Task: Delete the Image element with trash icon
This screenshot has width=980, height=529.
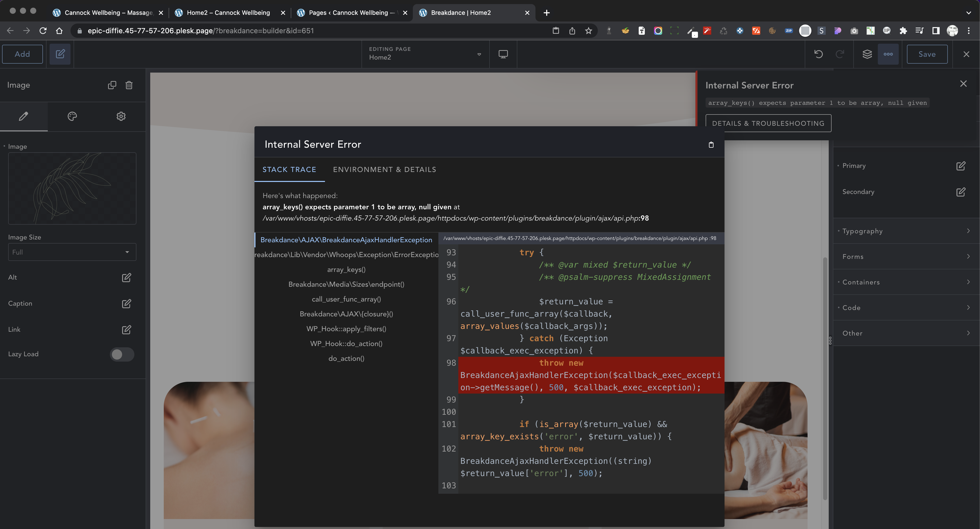Action: coord(129,85)
